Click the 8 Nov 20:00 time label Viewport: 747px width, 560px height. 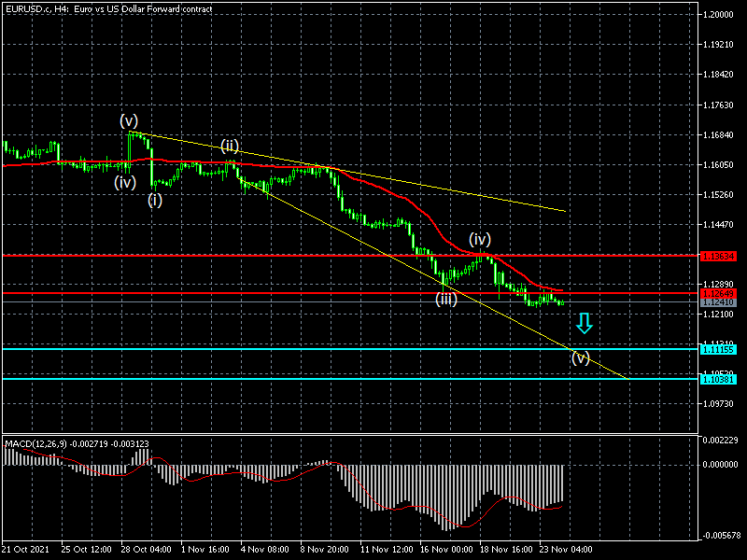point(326,550)
